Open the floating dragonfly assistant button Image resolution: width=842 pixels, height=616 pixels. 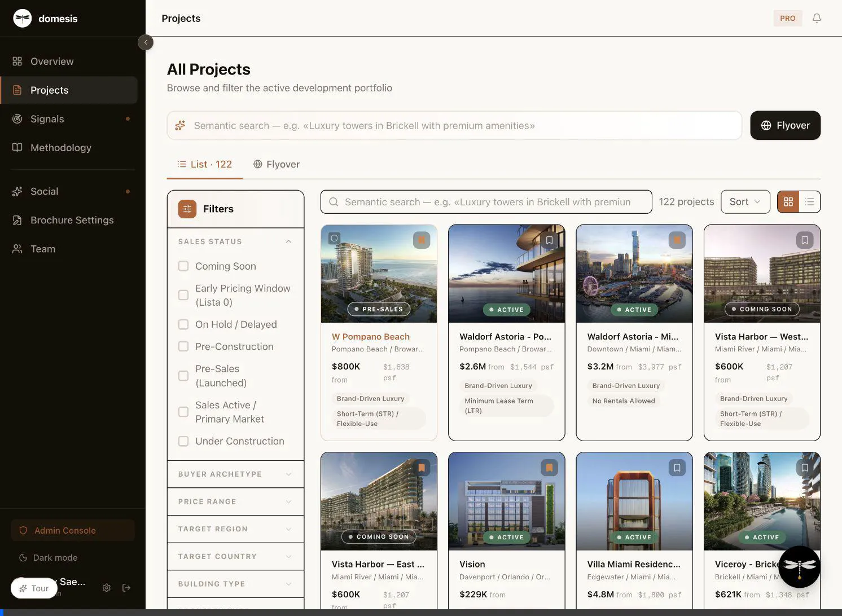pos(799,566)
